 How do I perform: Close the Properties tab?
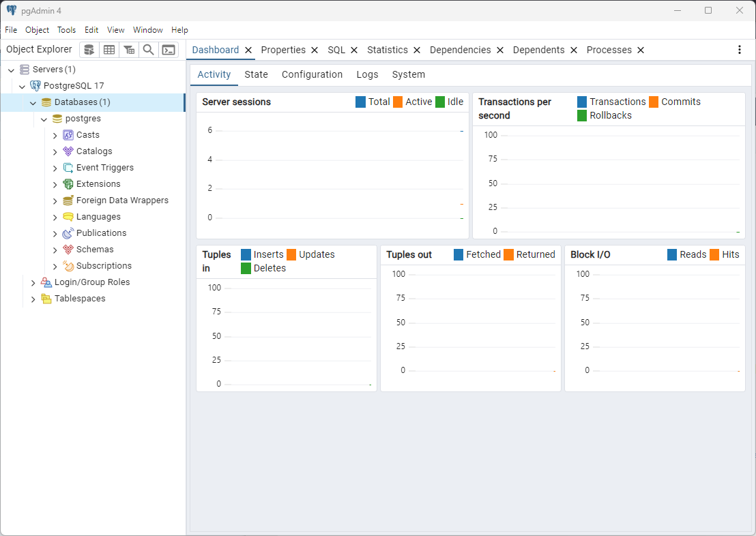[x=315, y=50]
